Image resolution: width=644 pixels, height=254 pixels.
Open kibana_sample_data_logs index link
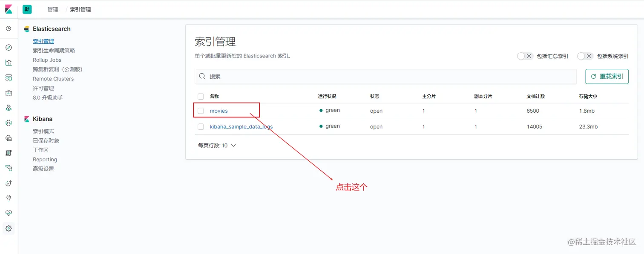point(241,127)
